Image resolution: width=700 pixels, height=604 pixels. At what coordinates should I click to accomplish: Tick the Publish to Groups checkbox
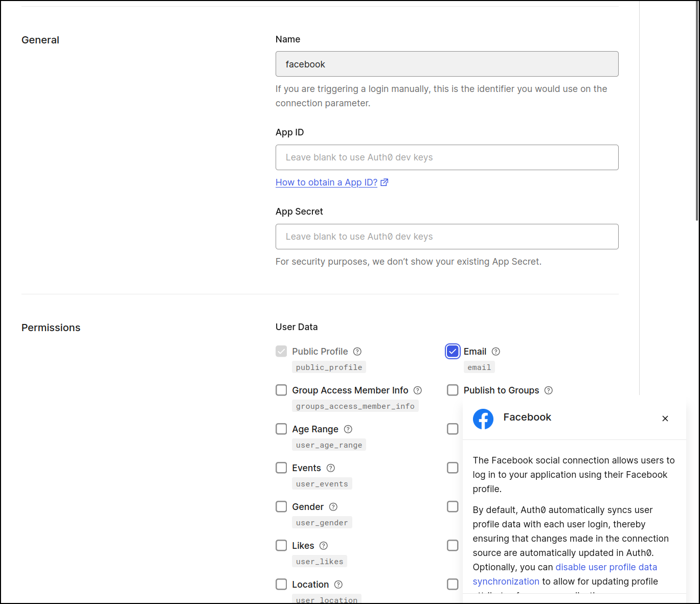click(453, 390)
